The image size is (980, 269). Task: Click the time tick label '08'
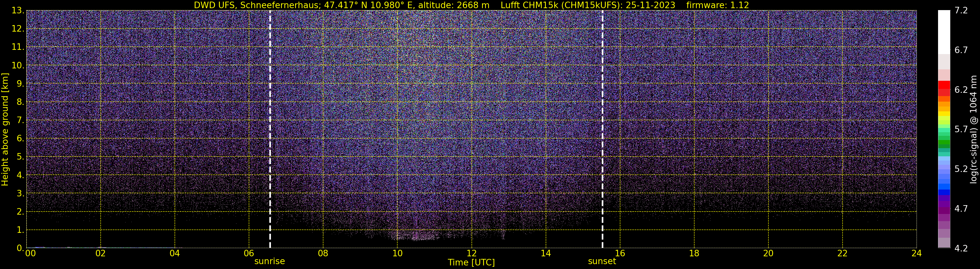(x=323, y=253)
